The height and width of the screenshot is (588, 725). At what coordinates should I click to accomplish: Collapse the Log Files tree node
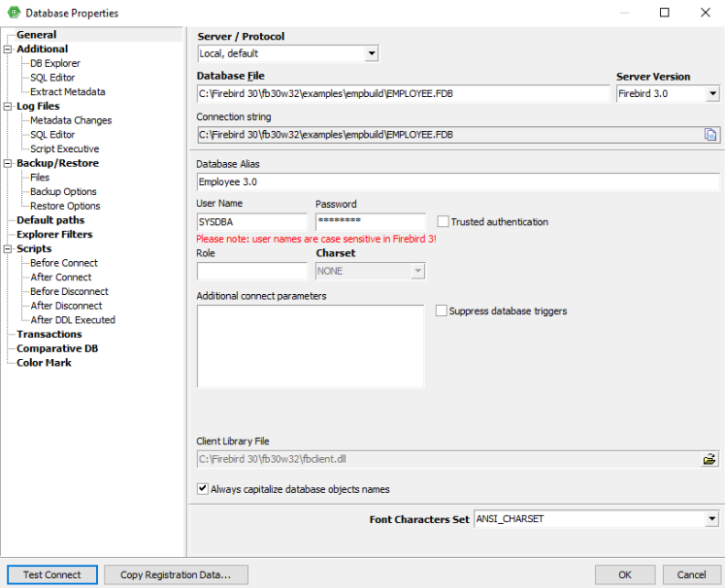coord(8,107)
